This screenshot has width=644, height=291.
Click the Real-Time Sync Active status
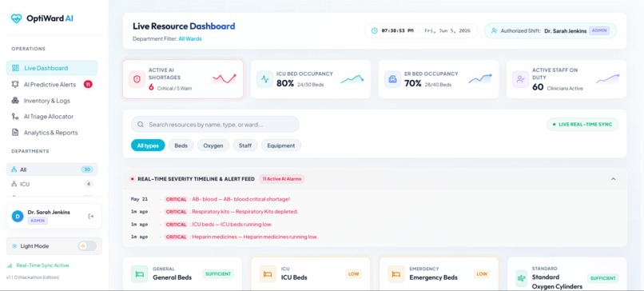(38, 265)
